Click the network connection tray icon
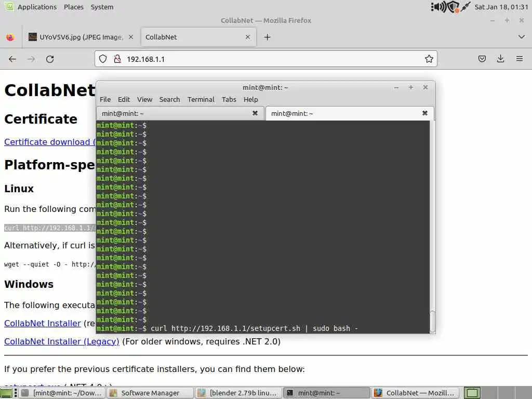 coord(466,6)
